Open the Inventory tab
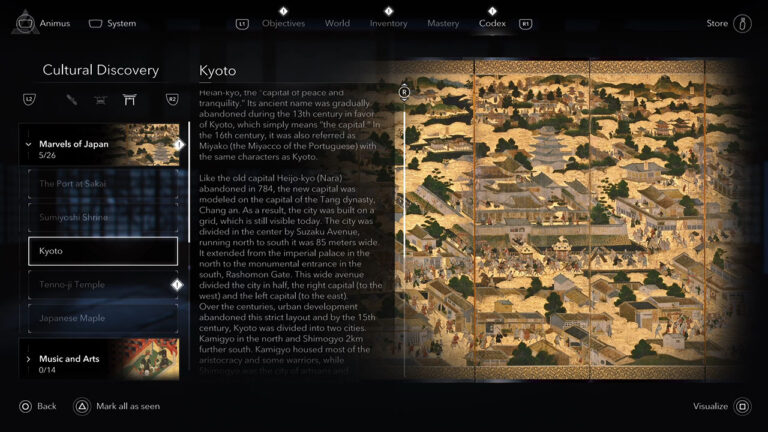 point(388,23)
